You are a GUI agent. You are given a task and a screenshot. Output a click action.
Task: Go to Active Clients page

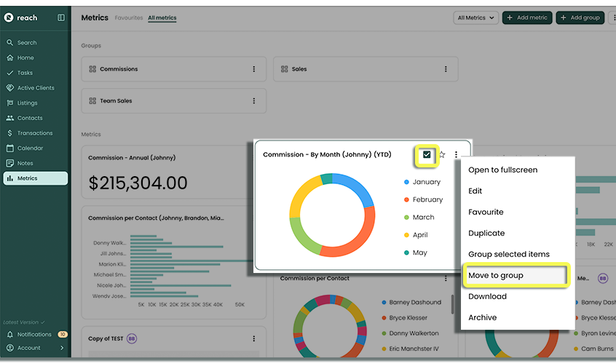point(35,88)
